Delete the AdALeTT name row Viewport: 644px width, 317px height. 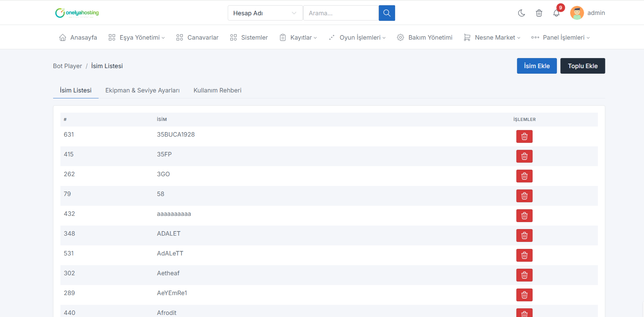coord(524,255)
